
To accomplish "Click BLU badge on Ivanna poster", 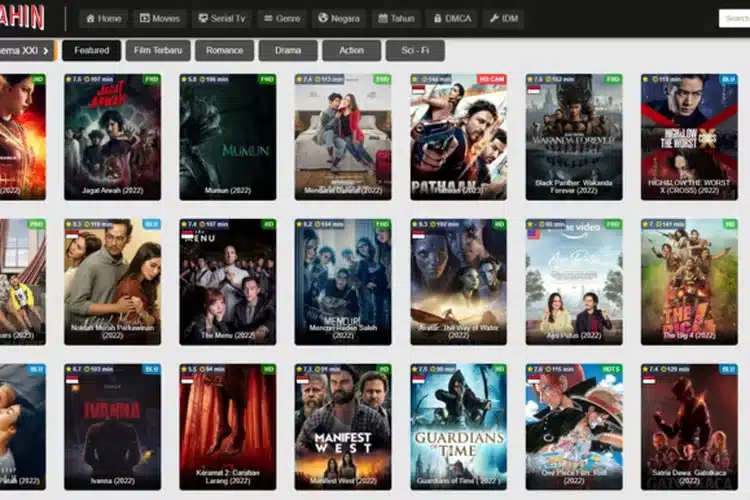I will [x=151, y=369].
